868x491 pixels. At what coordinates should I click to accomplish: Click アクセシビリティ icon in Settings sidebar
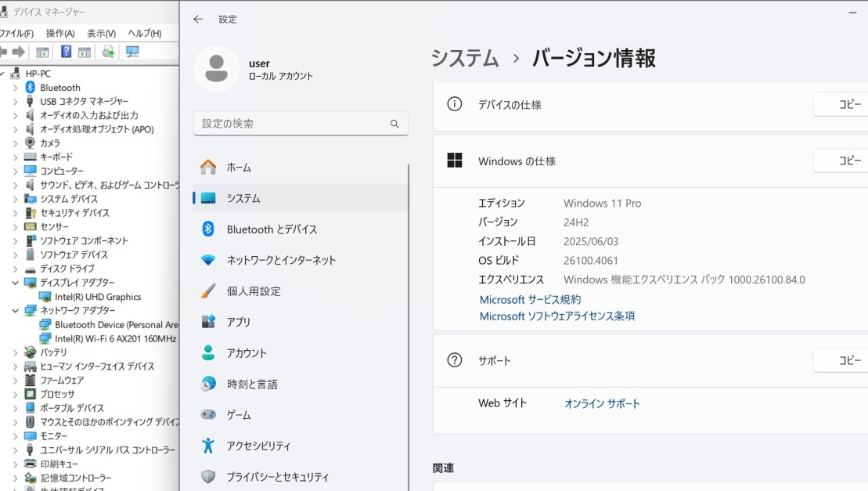[208, 445]
